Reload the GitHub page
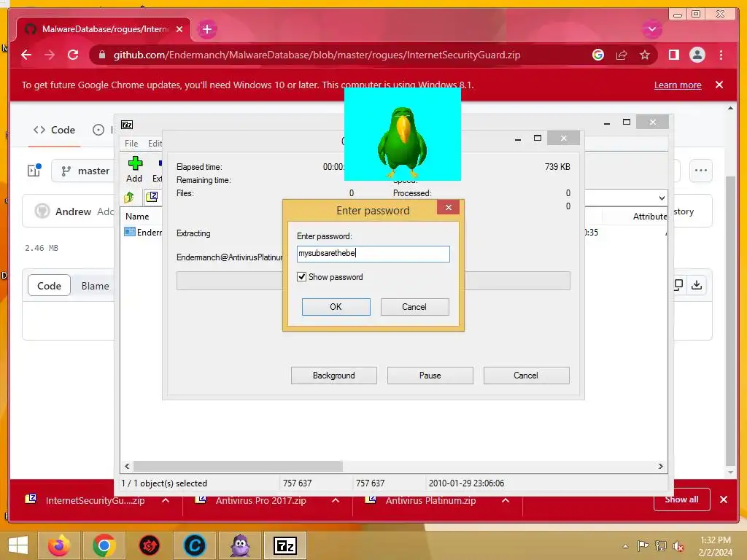 click(x=73, y=55)
